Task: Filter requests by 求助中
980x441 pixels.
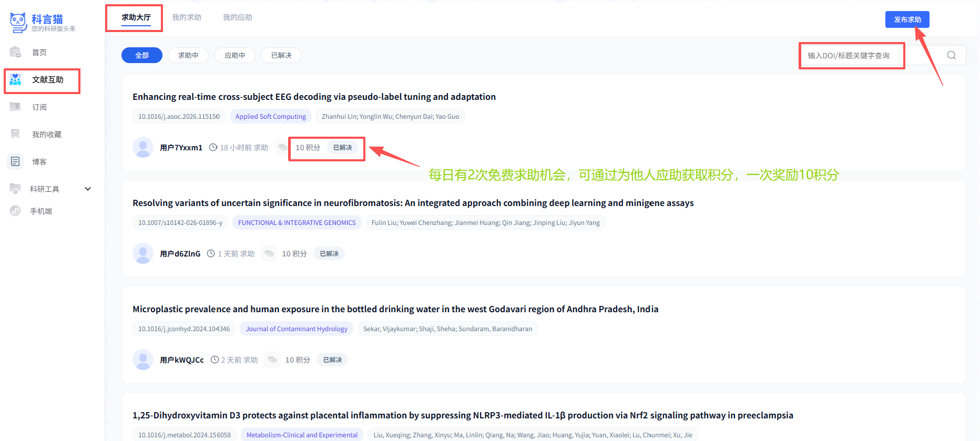Action: (x=188, y=55)
